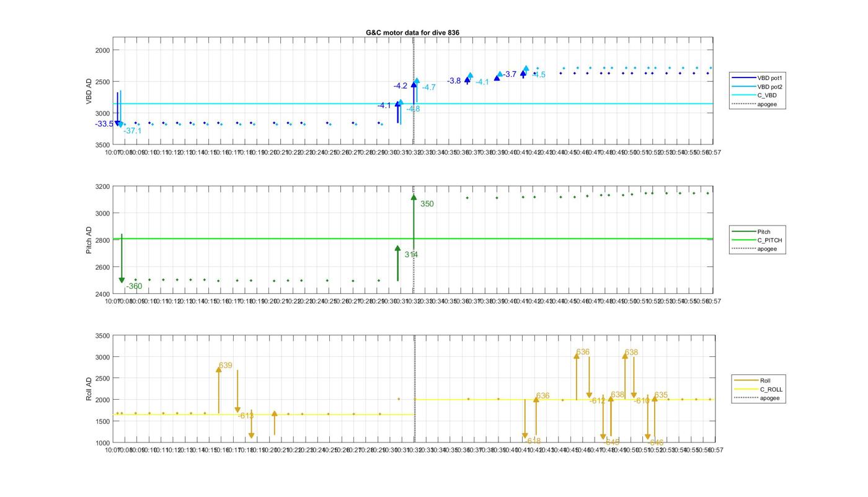Select the "C_ROLL" legend entry
Viewport: 868px width, 497px height.
[758, 389]
